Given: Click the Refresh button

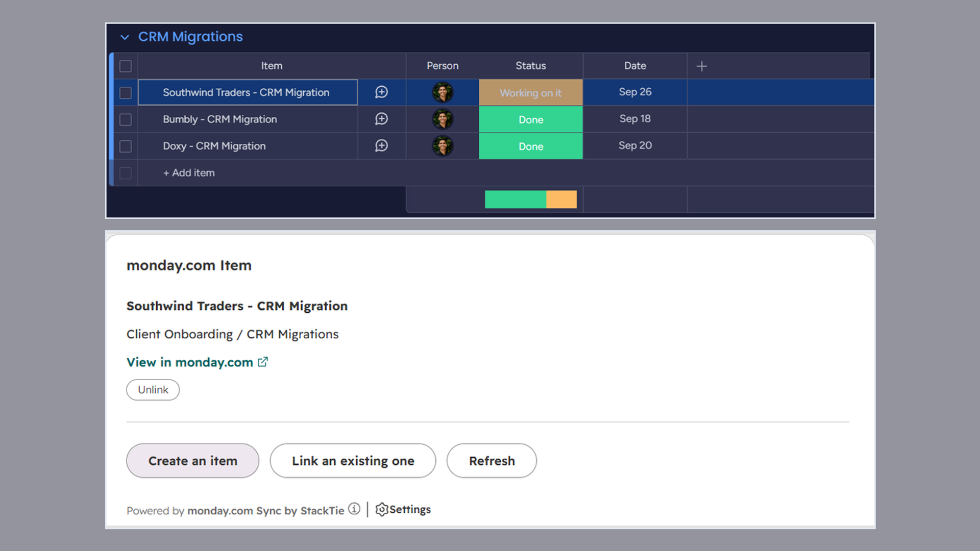Looking at the screenshot, I should 492,461.
